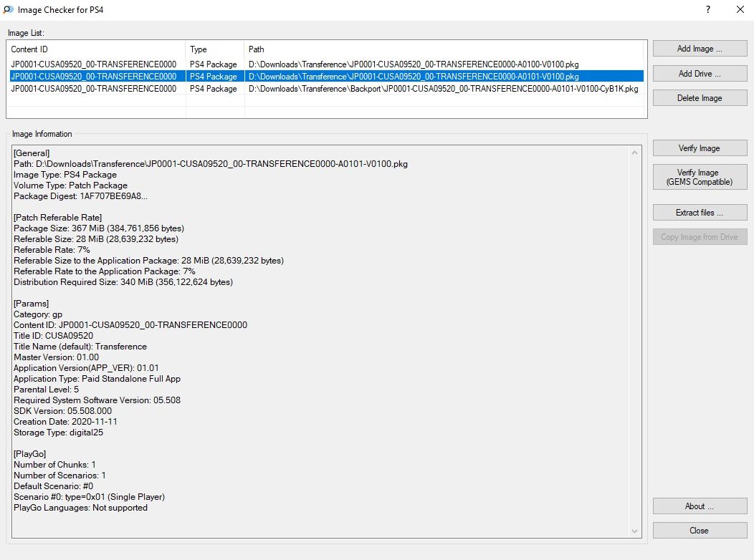754x560 pixels.
Task: Click the Image Checker app icon in title bar
Action: point(8,9)
